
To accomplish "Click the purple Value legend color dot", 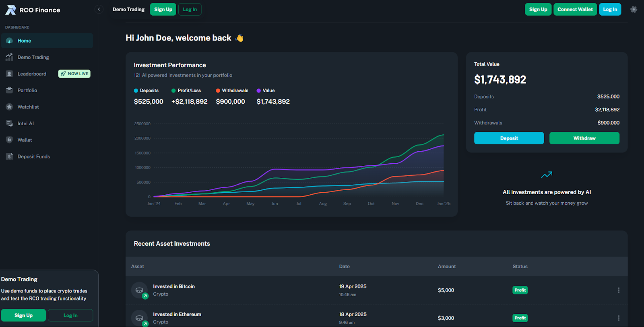I will [x=258, y=90].
